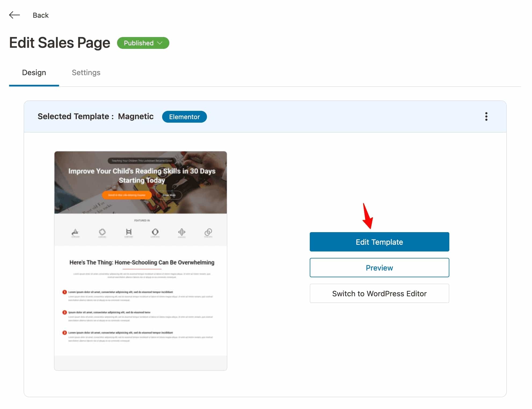Image resolution: width=532 pixels, height=409 pixels.
Task: Click the orange enroll button in the preview
Action: coord(126,195)
